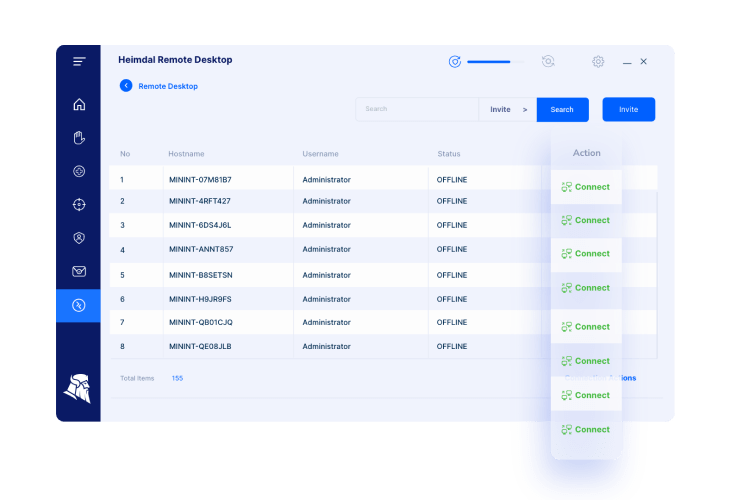Open the hamburger menu in sidebar

click(x=79, y=61)
